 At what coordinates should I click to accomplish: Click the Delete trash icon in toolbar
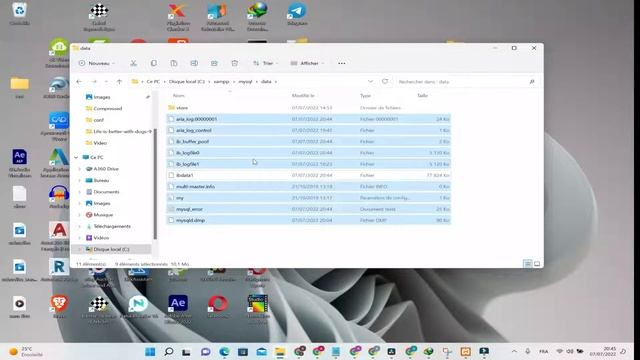pyautogui.click(x=234, y=63)
